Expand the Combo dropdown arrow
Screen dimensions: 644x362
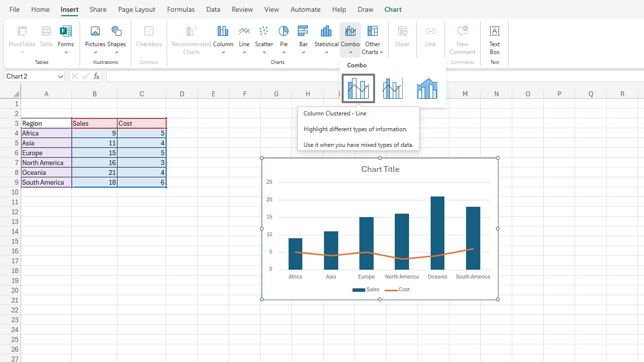[x=351, y=52]
